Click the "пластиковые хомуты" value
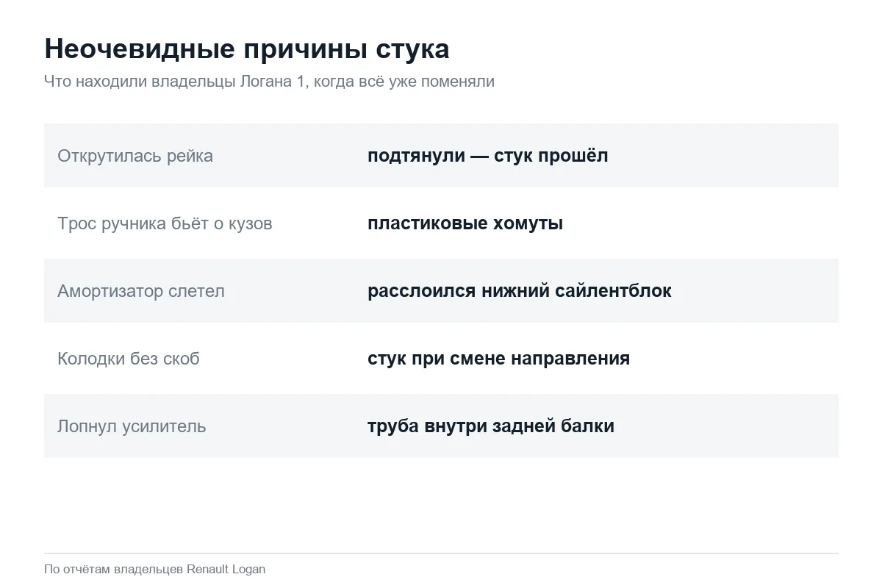This screenshot has height=588, width=882. 465,223
